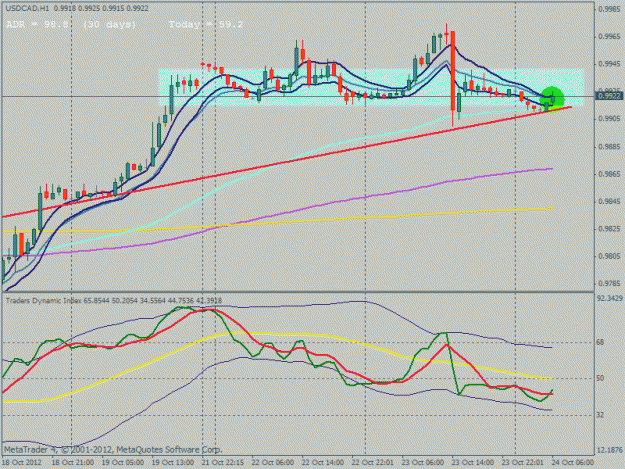
Task: Click the "24 Oct 06:00" time label
Action: point(573,463)
